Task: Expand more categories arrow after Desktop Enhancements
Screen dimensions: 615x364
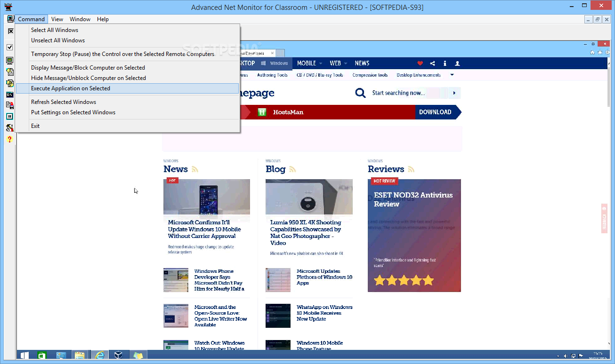Action: (x=452, y=75)
